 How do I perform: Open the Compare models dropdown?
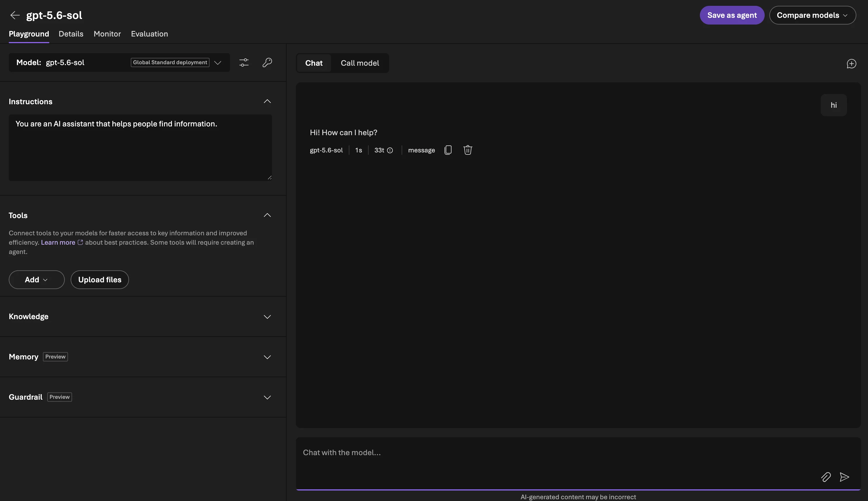(812, 15)
